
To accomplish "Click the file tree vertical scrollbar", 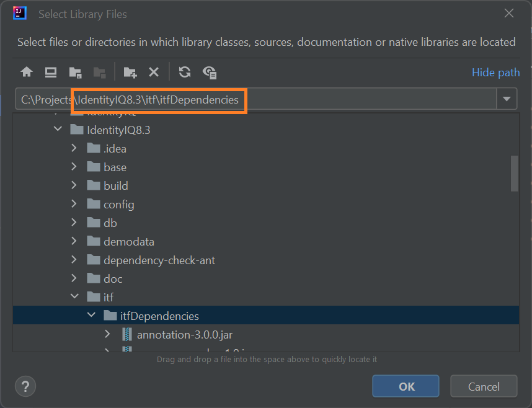I will point(515,174).
